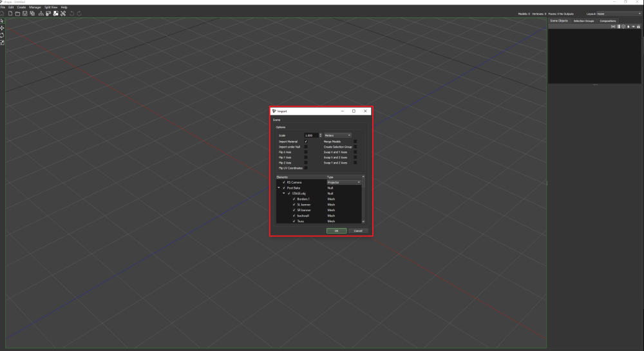
Task: Open the Help menu
Action: click(64, 7)
